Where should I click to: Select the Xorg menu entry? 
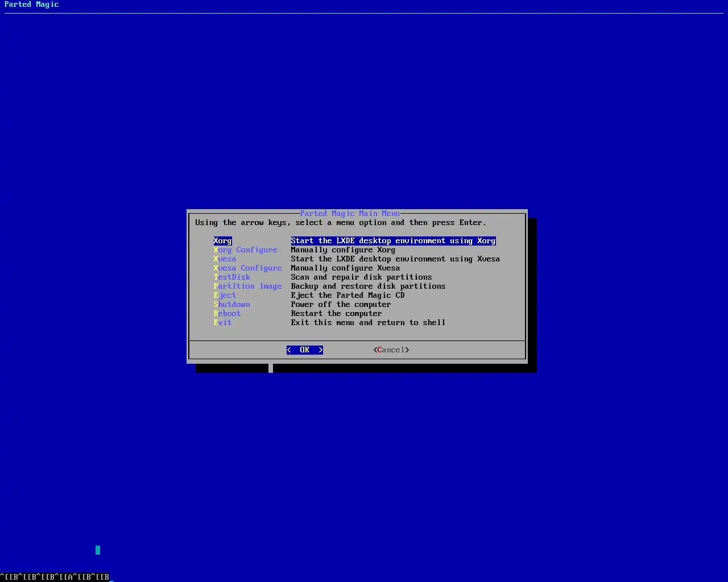222,241
